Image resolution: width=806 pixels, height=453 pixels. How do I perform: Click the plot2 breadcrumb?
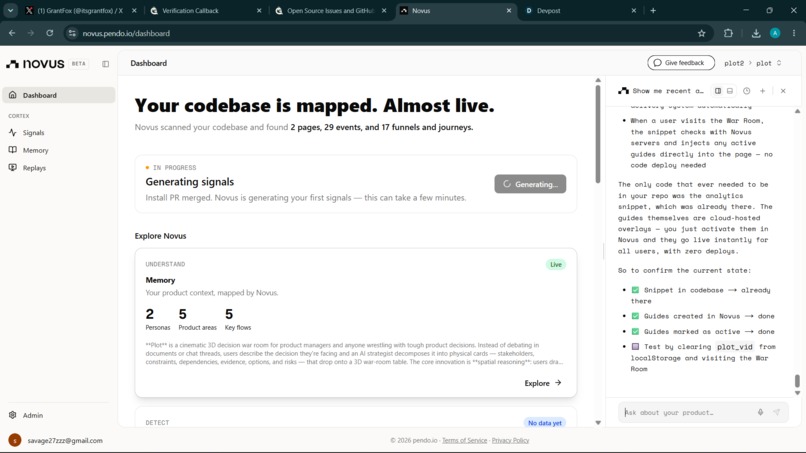click(734, 63)
